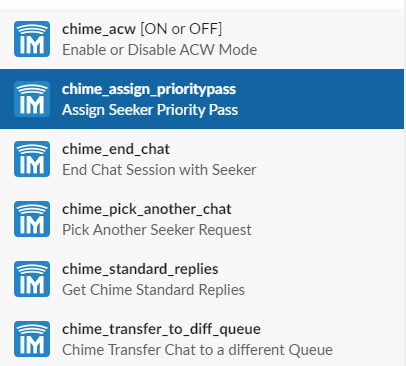Choose the chime_assign_prioritypass command
The image size is (406, 366).
click(x=202, y=99)
